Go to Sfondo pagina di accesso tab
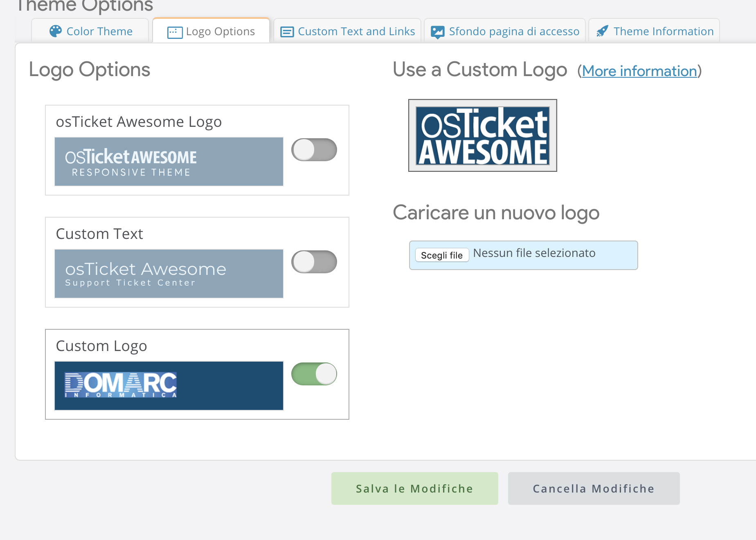 tap(514, 32)
